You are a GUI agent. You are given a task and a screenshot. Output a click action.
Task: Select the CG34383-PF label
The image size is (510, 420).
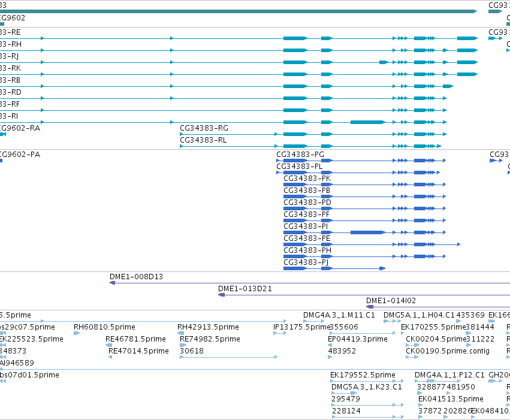306,214
